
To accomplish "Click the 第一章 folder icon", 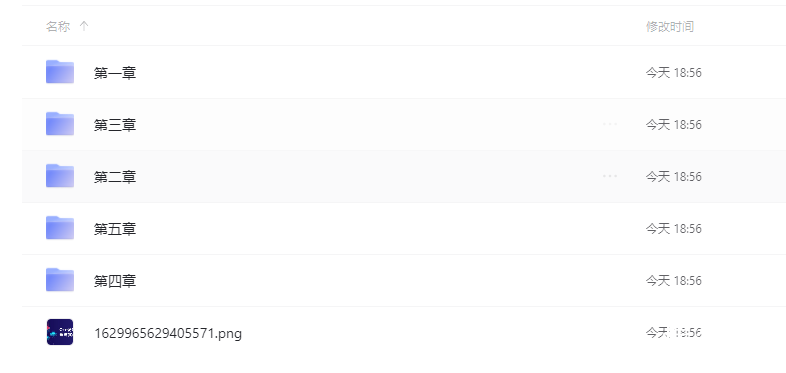I will [60, 72].
